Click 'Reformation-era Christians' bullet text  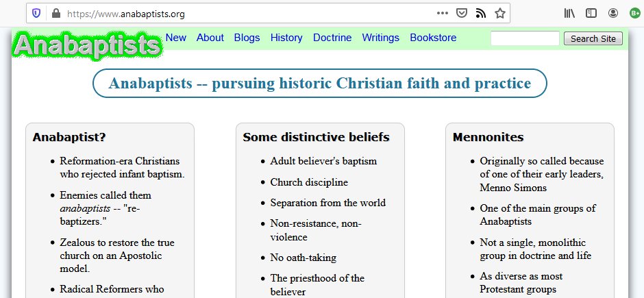point(122,167)
